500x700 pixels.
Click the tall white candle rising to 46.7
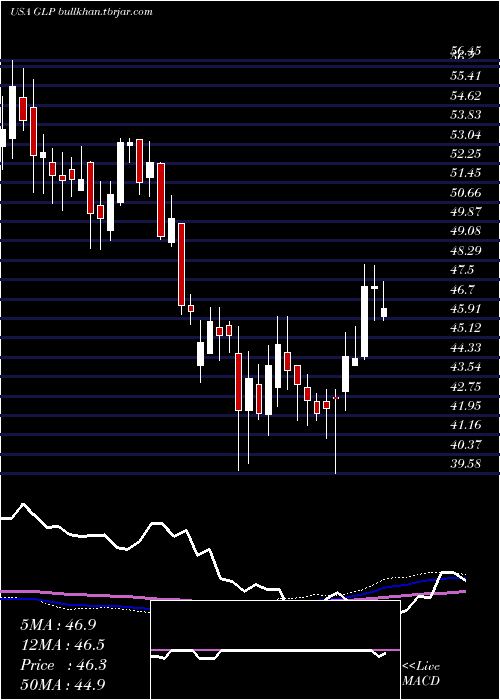point(365,322)
